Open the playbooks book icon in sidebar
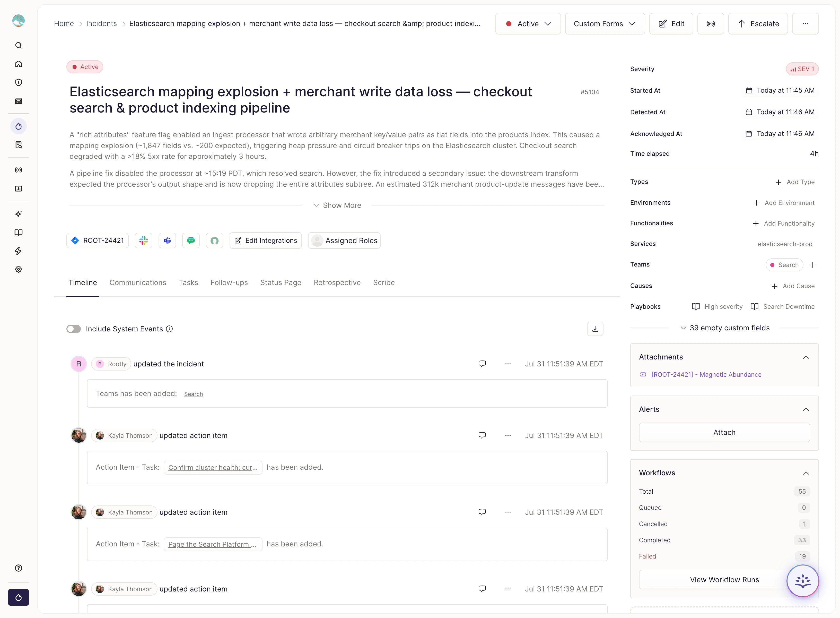 click(x=18, y=232)
